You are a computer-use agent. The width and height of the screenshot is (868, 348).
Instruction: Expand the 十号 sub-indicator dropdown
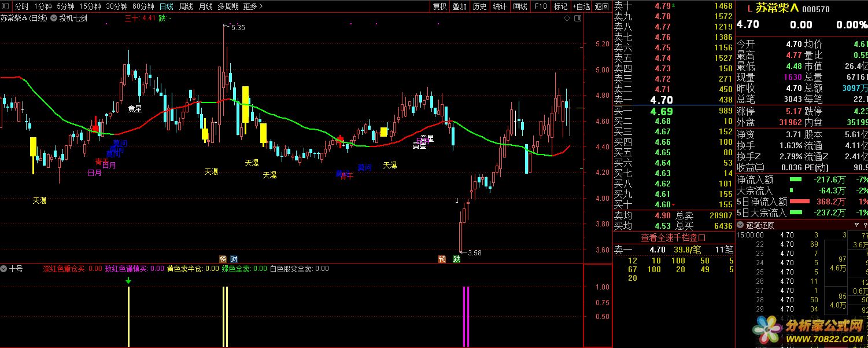coord(4,269)
